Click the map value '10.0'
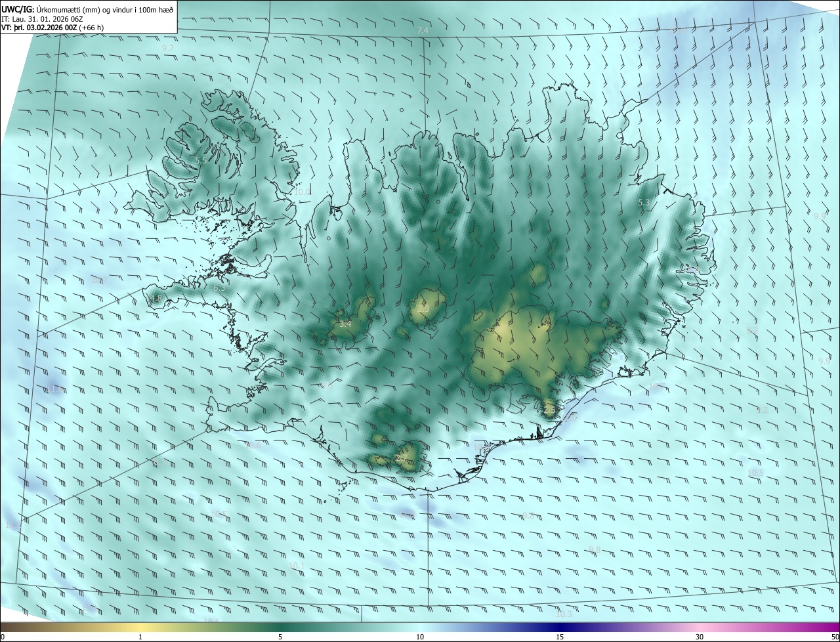This screenshot has height=642, width=840. click(301, 192)
